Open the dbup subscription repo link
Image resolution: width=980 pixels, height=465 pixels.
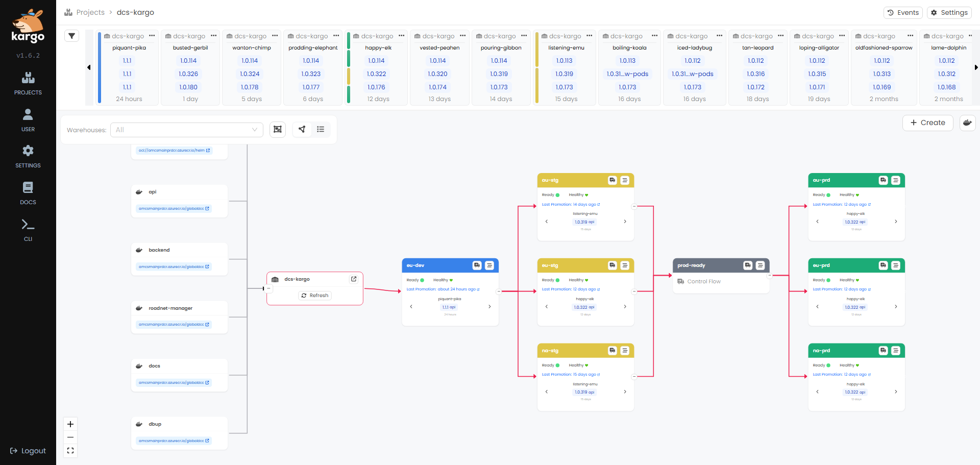(x=174, y=441)
